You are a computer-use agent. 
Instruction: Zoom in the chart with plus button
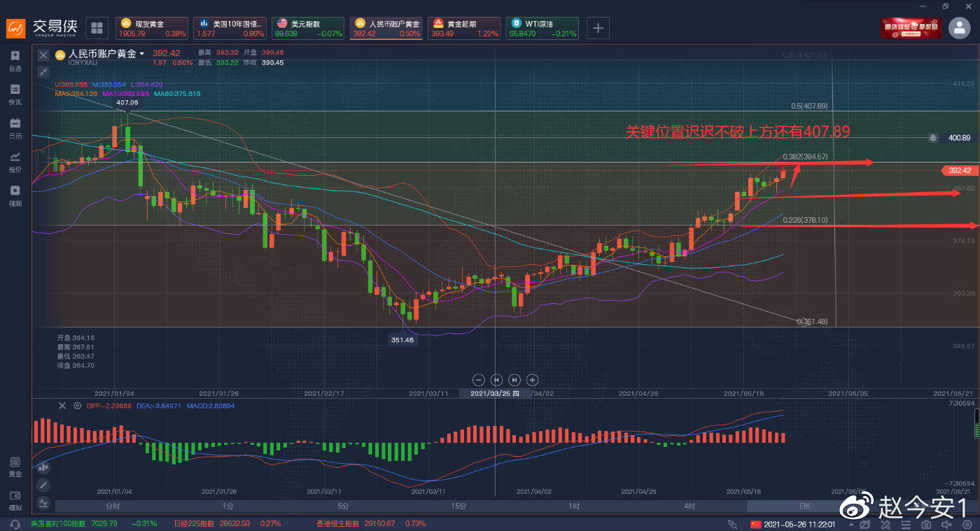tap(532, 380)
